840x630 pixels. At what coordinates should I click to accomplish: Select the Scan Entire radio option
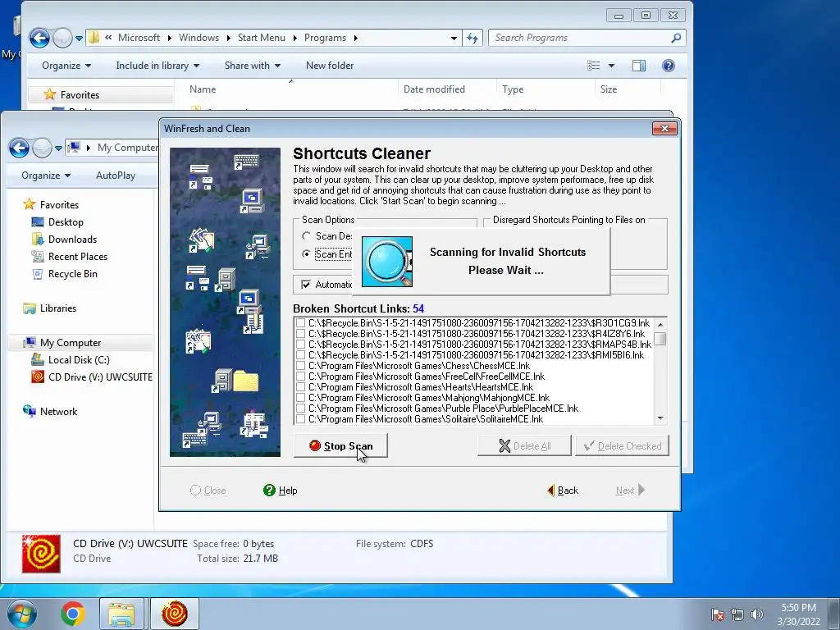click(307, 254)
